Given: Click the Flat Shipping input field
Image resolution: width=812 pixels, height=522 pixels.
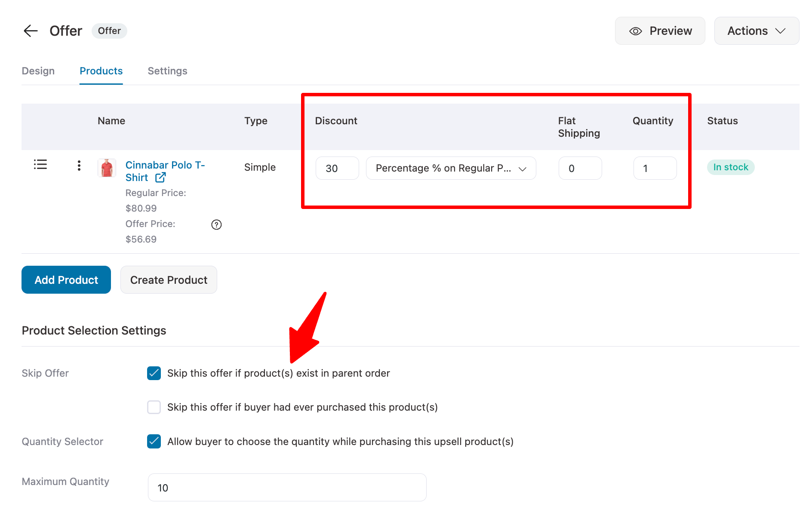Looking at the screenshot, I should (580, 168).
